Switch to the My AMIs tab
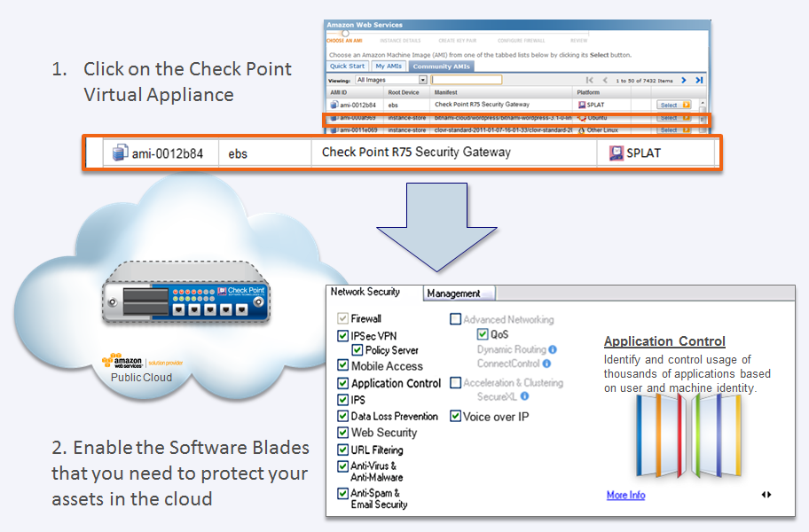809x532 pixels. tap(389, 66)
